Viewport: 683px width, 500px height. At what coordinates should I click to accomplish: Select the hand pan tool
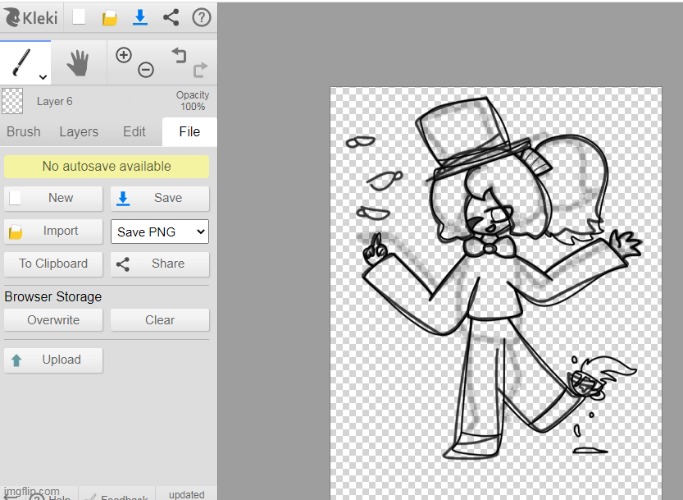click(78, 63)
